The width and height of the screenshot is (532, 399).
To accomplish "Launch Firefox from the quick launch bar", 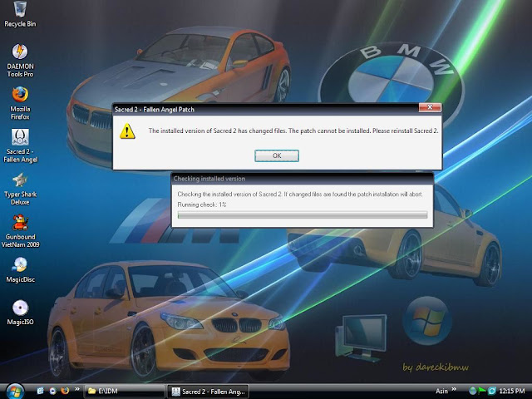I will (65, 391).
